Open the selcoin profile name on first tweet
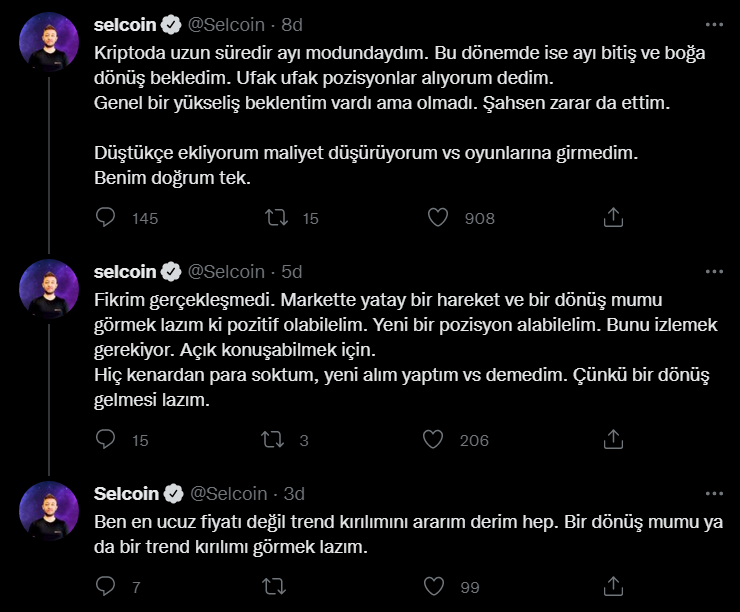Screen dimensions: 740x612 [125, 24]
